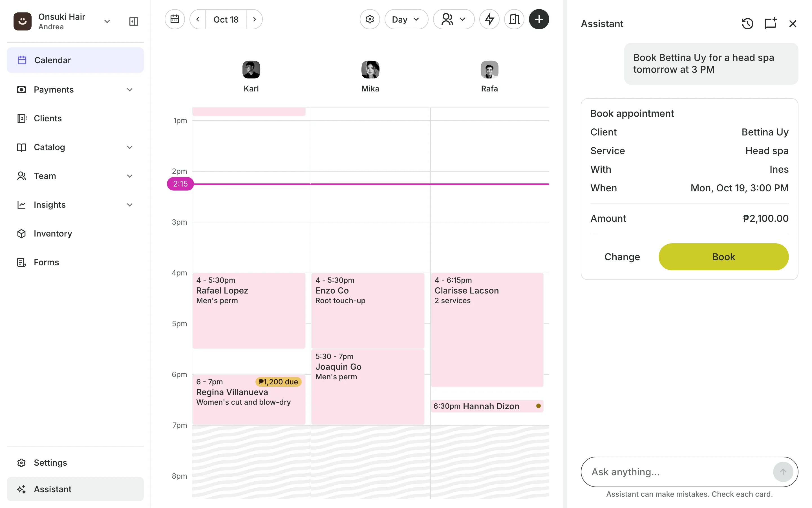Click Mika's avatar photo
This screenshot has width=812, height=508.
370,69
